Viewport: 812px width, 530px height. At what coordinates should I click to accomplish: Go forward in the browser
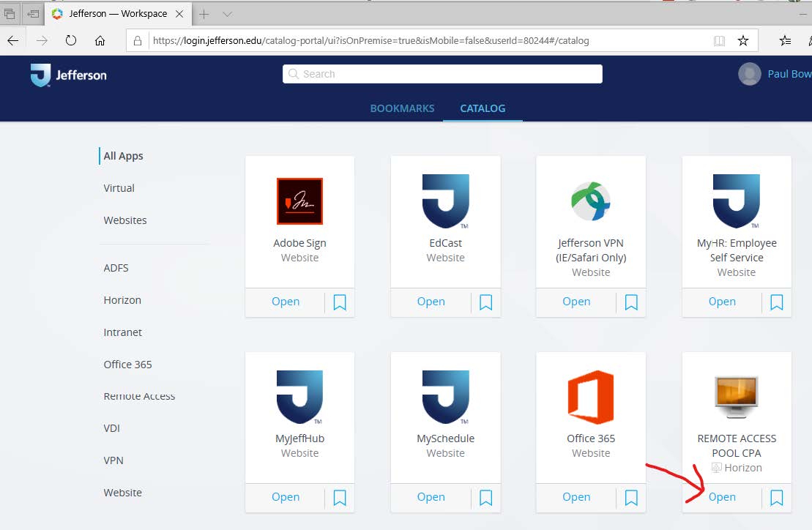[42, 40]
